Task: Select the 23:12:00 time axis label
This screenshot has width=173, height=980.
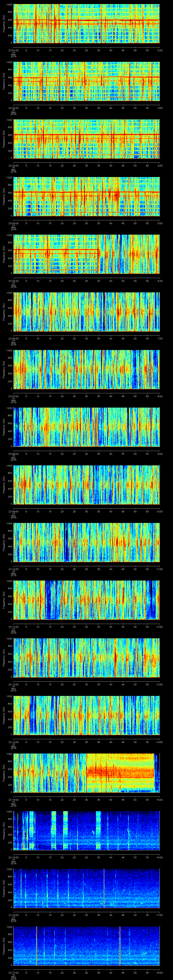Action: [x=14, y=684]
